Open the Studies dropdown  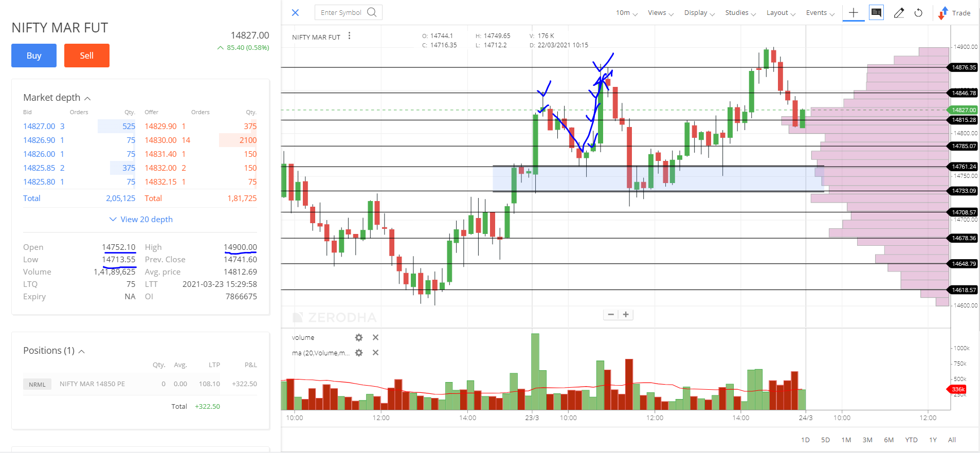pos(740,13)
